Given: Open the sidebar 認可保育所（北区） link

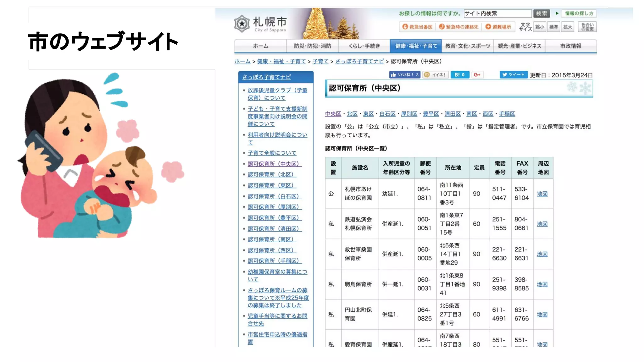Looking at the screenshot, I should (x=272, y=174).
